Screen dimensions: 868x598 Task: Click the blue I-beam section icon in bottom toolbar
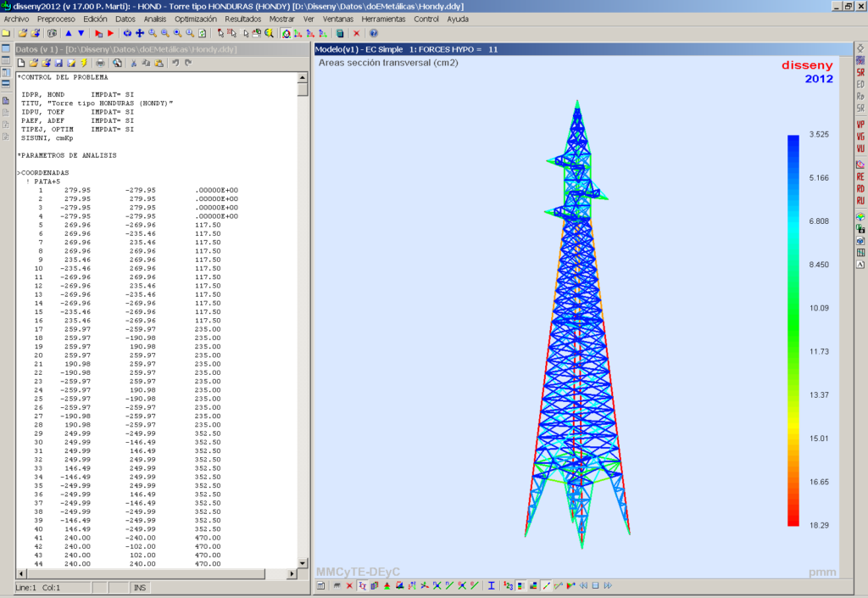click(491, 585)
